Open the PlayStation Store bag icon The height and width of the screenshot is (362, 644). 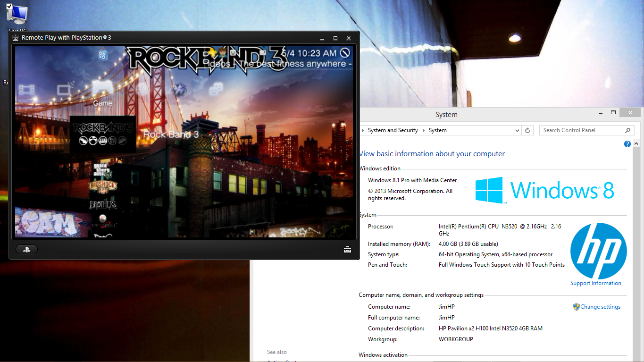coord(102,55)
